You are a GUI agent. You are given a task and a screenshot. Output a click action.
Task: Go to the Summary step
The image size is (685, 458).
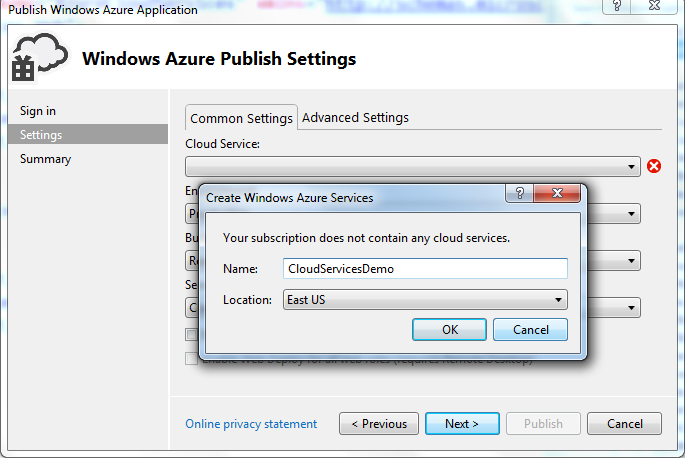[x=45, y=159]
